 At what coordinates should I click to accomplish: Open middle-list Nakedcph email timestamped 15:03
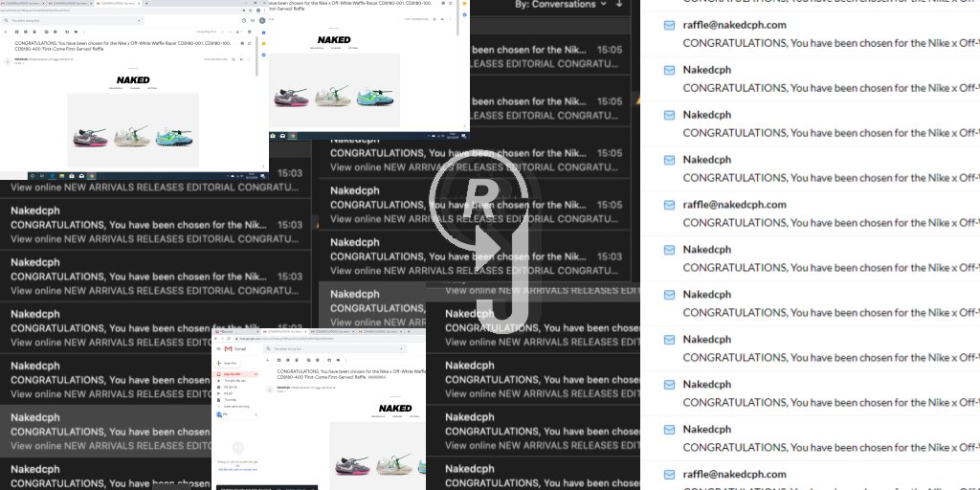[475, 256]
